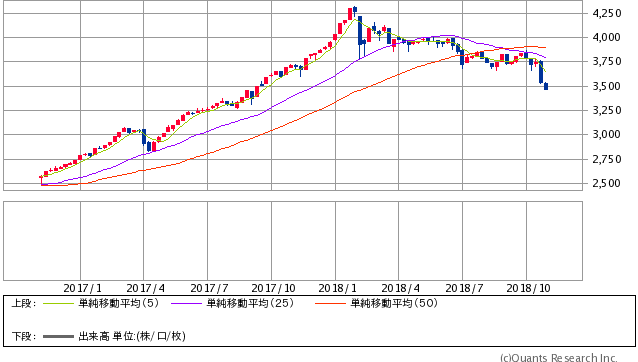Click the gray 出来高 legend line
The width and height of the screenshot is (638, 362).
(x=59, y=337)
